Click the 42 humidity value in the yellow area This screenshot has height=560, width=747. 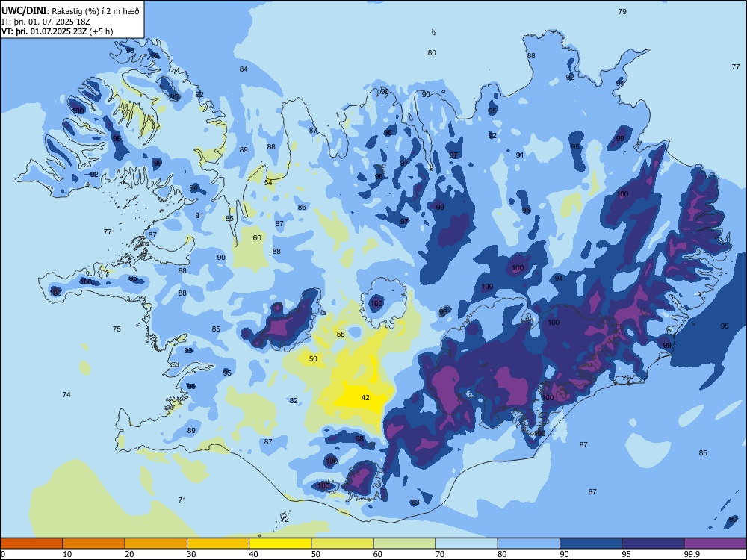(x=365, y=398)
